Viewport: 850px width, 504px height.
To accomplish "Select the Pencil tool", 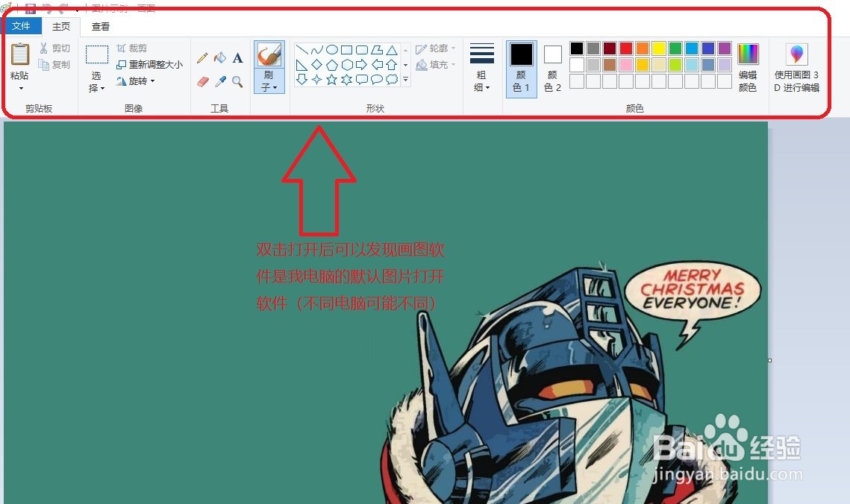I will (202, 58).
